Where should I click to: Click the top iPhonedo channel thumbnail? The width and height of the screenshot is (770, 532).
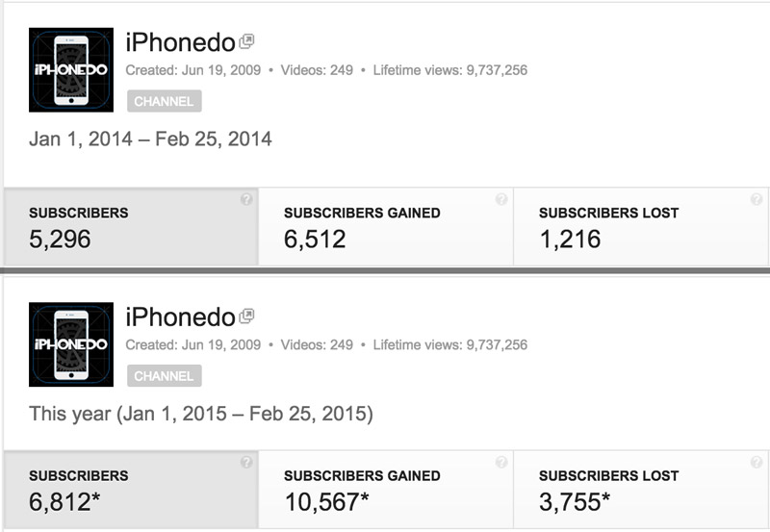[x=71, y=69]
